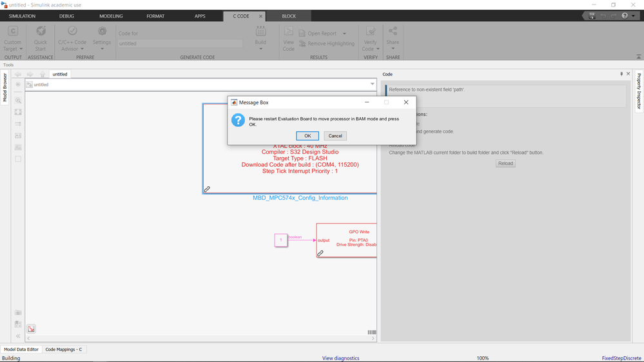Open the Custom Target dropdown
Image resolution: width=644 pixels, height=362 pixels.
(13, 39)
